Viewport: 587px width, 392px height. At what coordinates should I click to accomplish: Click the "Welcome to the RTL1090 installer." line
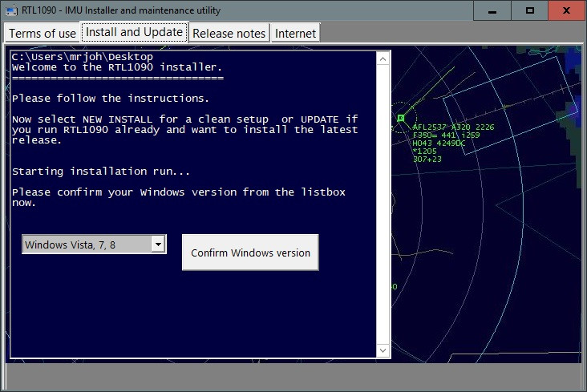(x=117, y=67)
